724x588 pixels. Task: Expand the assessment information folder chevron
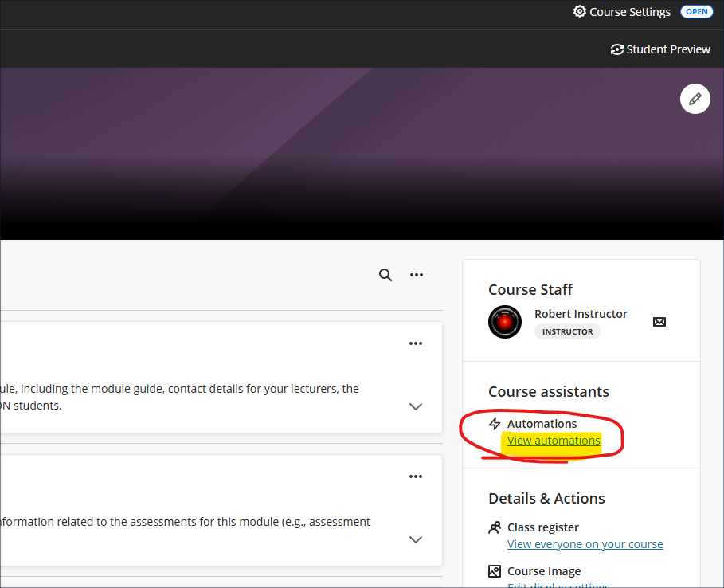coord(415,539)
